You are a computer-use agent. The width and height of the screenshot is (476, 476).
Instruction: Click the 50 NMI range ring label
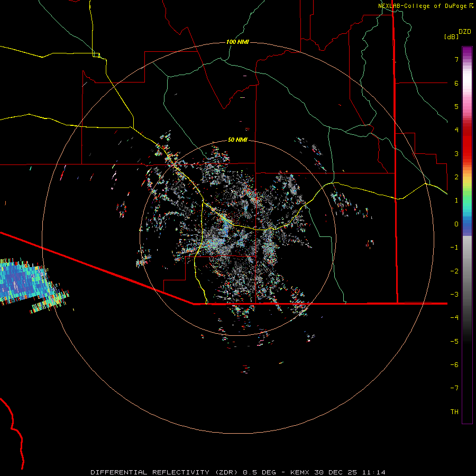pos(237,140)
